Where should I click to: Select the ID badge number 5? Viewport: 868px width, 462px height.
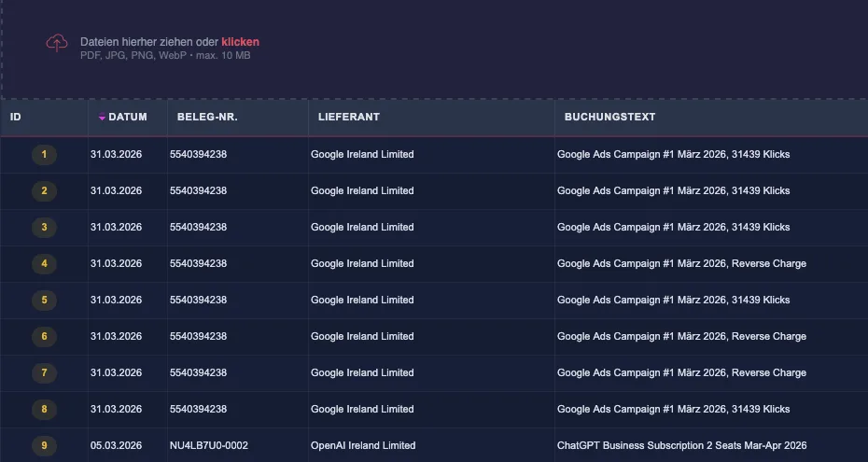click(x=44, y=300)
